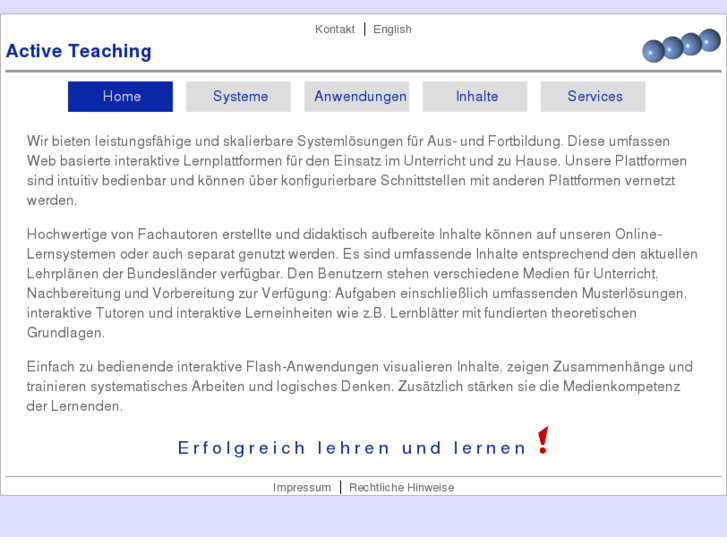The width and height of the screenshot is (727, 545).
Task: Open the Services section
Action: pyautogui.click(x=593, y=96)
